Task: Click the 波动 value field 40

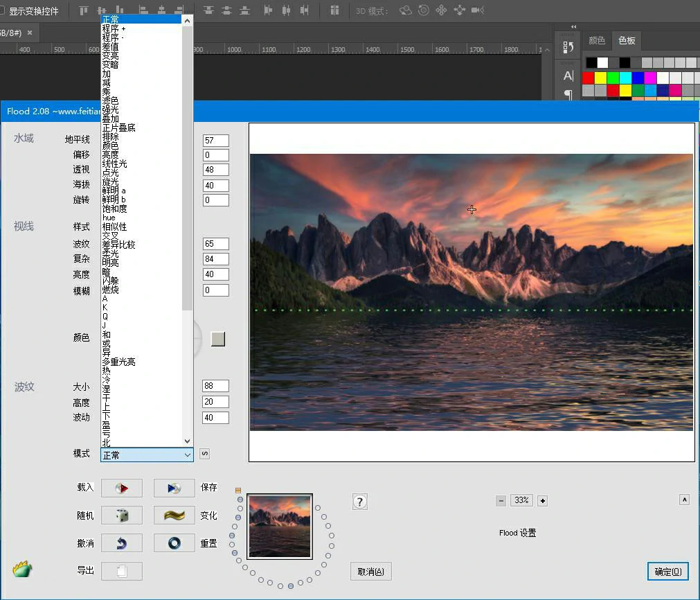Action: pos(216,418)
